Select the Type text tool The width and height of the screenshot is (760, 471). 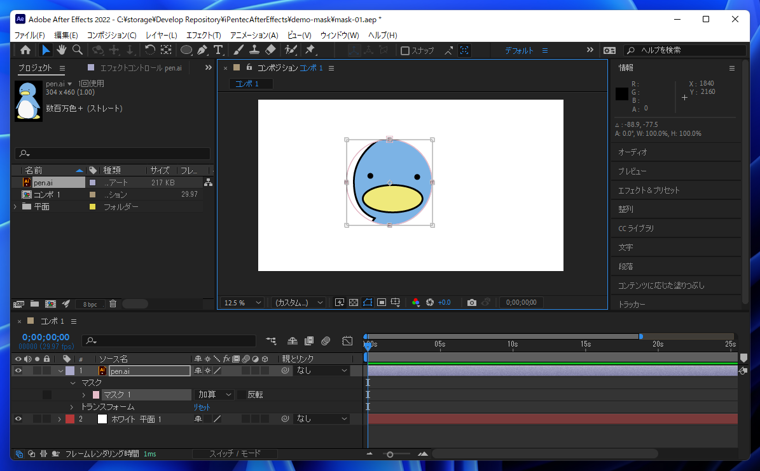pos(218,50)
